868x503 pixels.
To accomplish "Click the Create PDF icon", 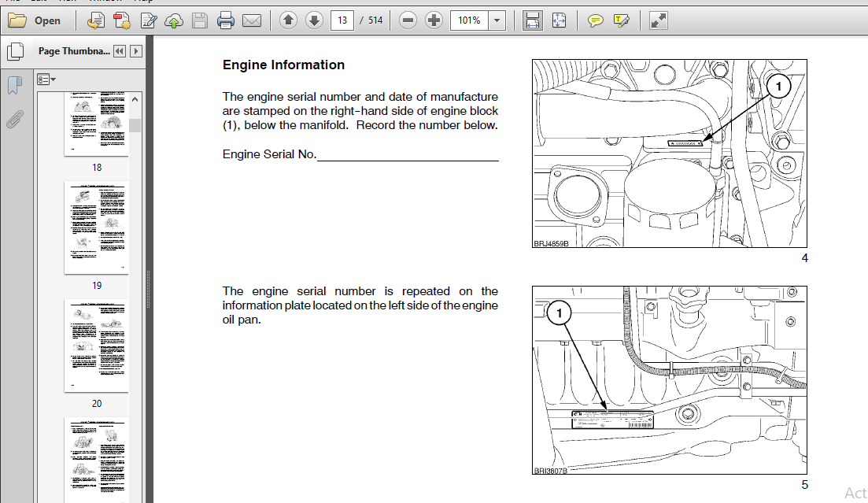I will tap(95, 21).
